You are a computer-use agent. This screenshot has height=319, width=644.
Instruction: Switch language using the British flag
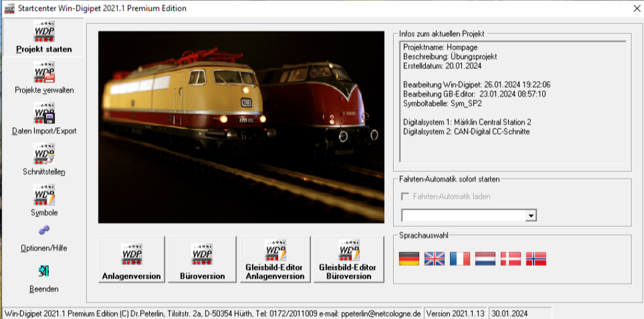tap(434, 258)
